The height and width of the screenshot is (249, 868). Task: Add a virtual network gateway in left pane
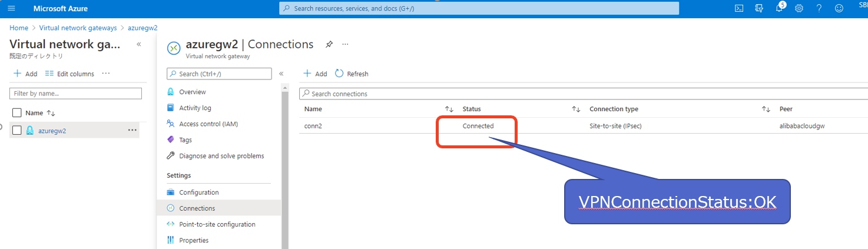pos(25,74)
